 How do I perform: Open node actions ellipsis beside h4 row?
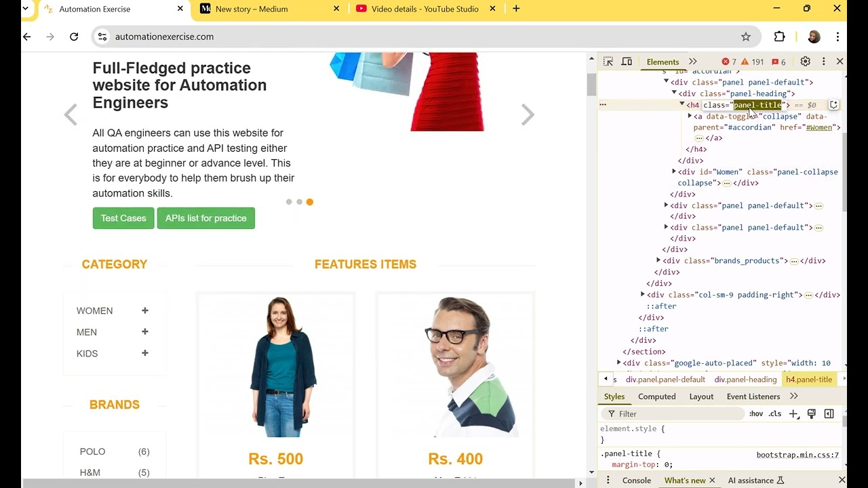click(603, 105)
